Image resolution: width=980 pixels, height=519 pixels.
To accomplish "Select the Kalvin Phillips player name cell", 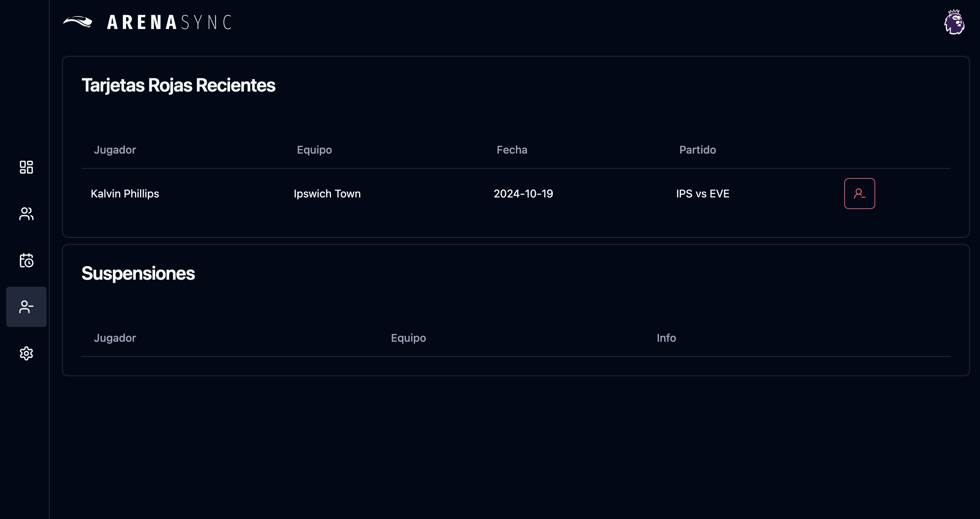I will [x=125, y=194].
